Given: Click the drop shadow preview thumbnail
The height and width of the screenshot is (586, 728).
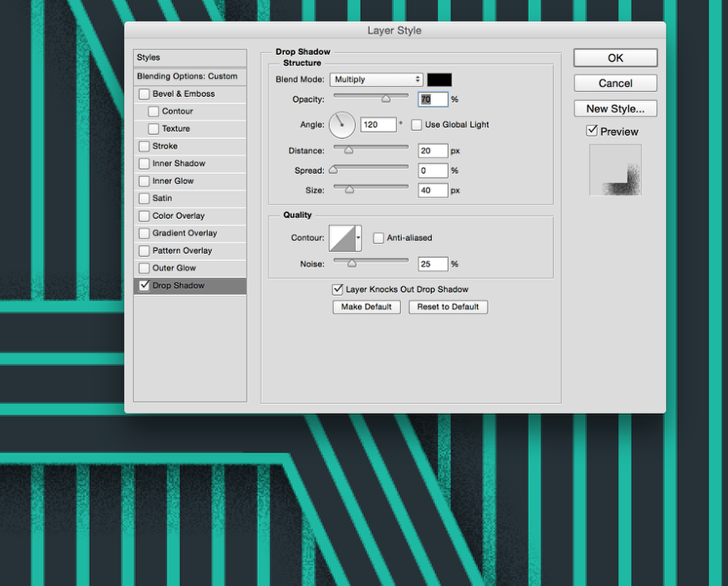Looking at the screenshot, I should 616,170.
